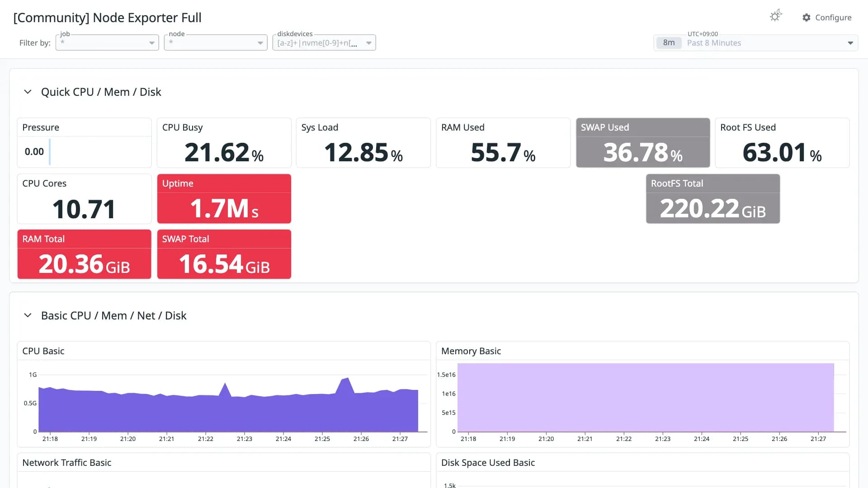Open the job filter dropdown
The height and width of the screenshot is (488, 868).
click(107, 42)
